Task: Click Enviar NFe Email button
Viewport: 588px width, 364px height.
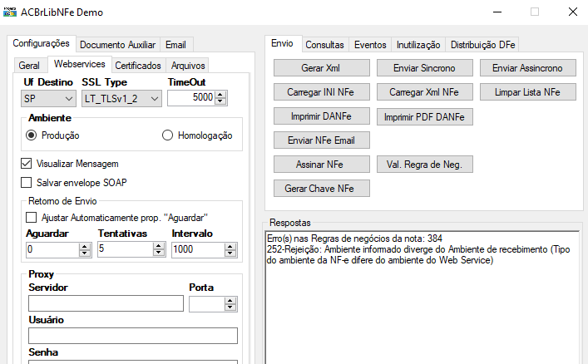Action: point(321,140)
